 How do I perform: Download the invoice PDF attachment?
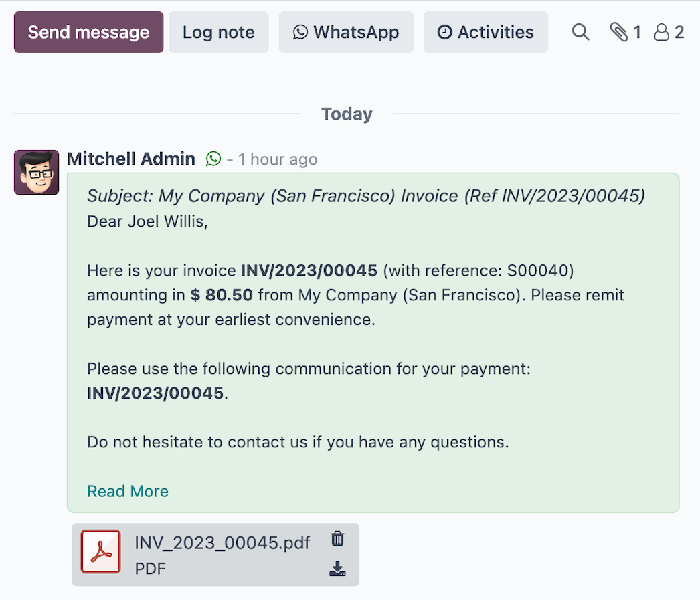click(x=338, y=569)
